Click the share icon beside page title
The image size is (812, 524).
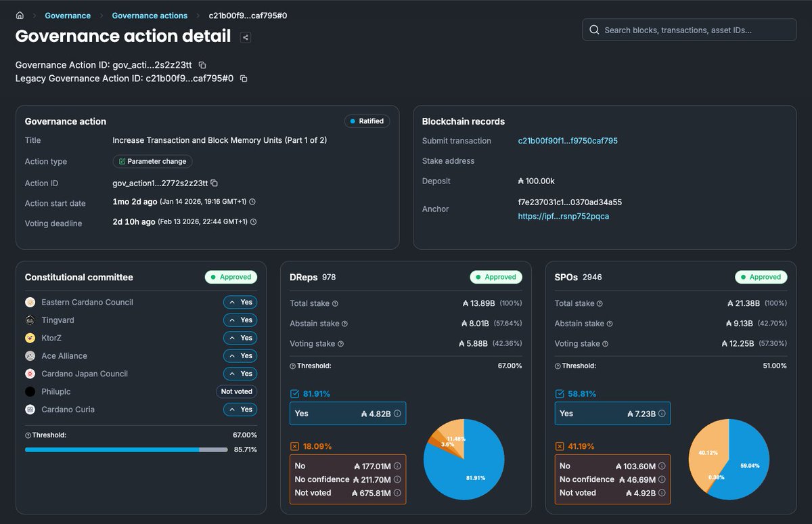tap(246, 37)
